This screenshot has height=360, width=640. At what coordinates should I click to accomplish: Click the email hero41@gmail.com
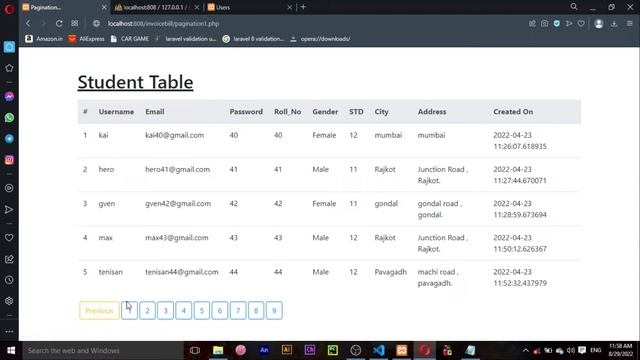click(x=178, y=169)
